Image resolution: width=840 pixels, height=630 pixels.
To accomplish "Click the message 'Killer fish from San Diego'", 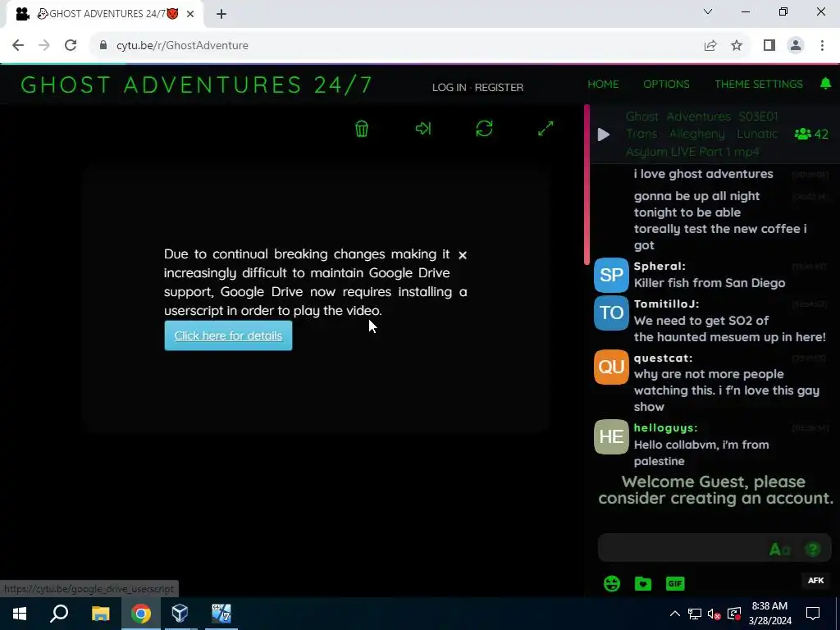I will (x=710, y=283).
